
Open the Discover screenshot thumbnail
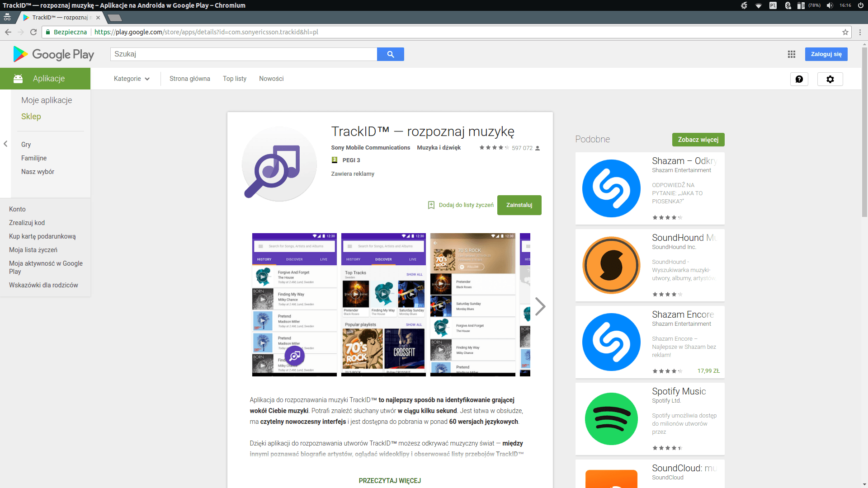pos(383,305)
